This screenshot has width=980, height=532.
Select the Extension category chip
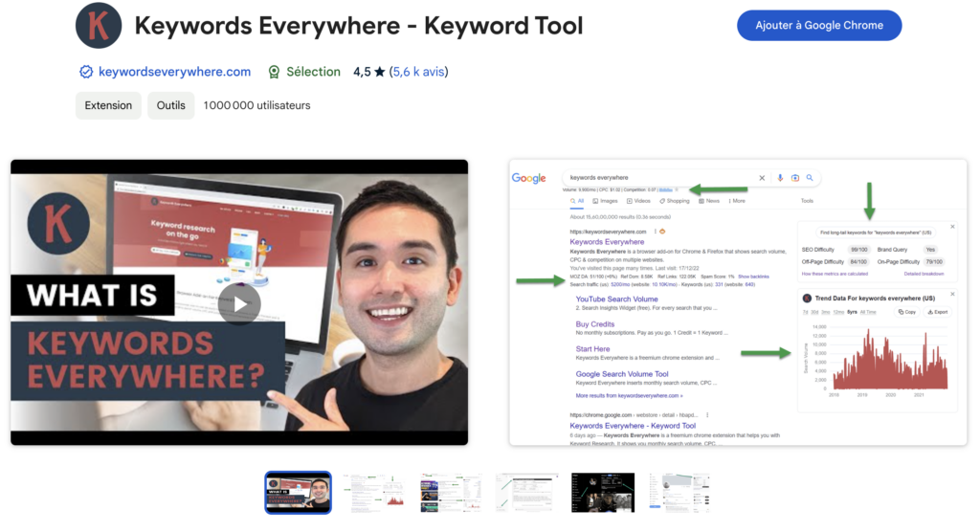(x=108, y=105)
